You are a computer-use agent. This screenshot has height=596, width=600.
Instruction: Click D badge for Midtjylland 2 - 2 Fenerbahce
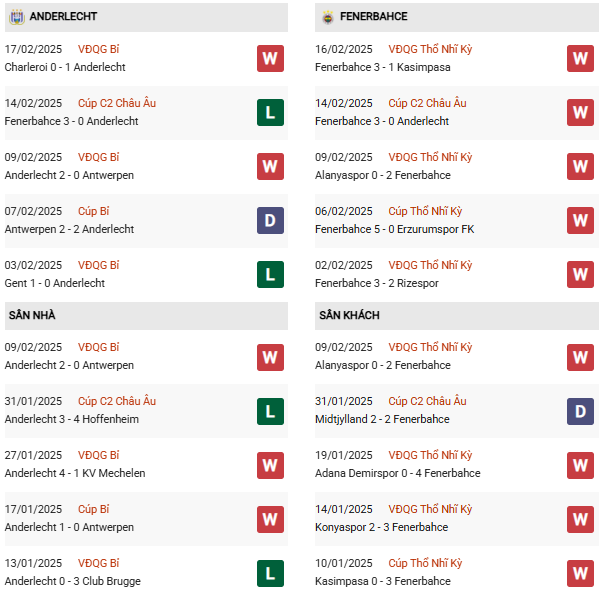(x=580, y=410)
